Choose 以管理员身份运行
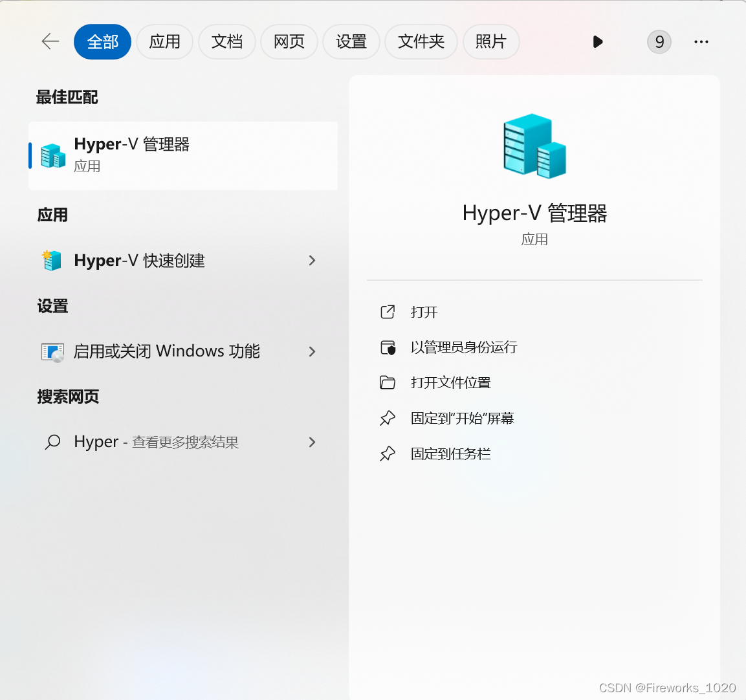The width and height of the screenshot is (746, 700). point(464,347)
